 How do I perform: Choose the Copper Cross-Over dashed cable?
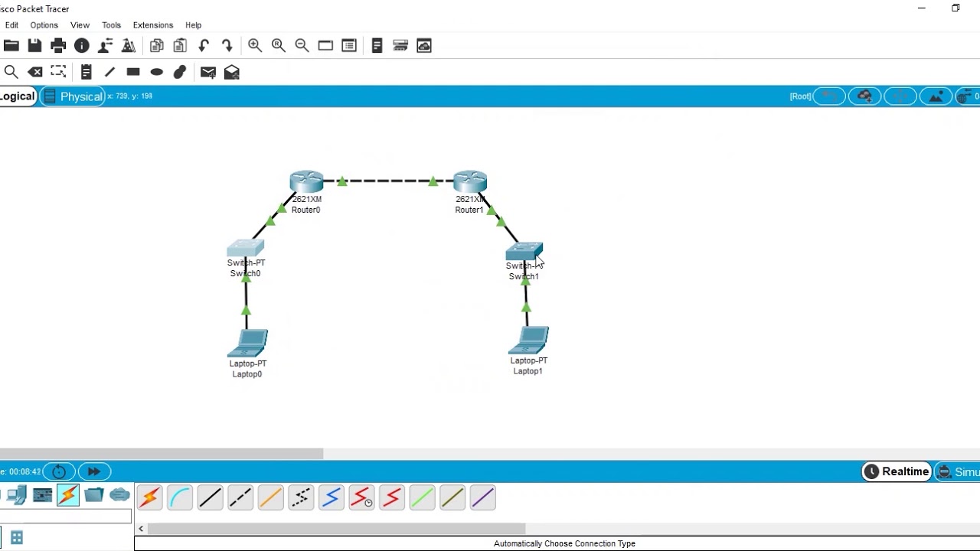click(240, 497)
